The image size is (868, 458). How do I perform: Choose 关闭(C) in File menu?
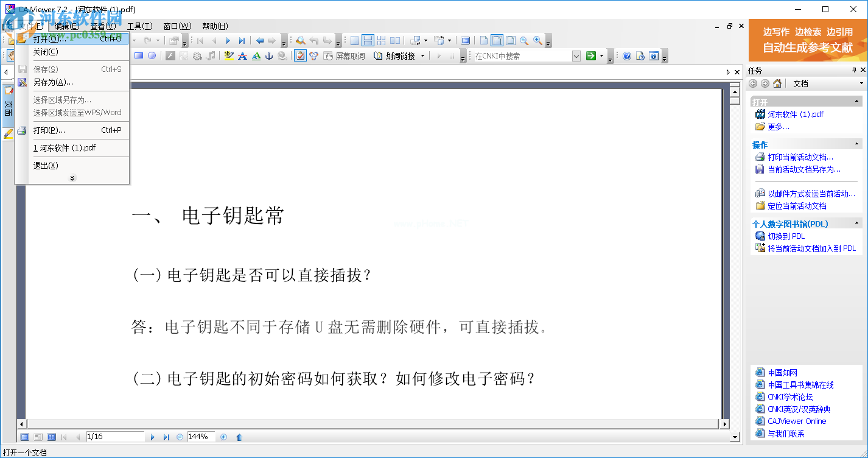click(72, 52)
